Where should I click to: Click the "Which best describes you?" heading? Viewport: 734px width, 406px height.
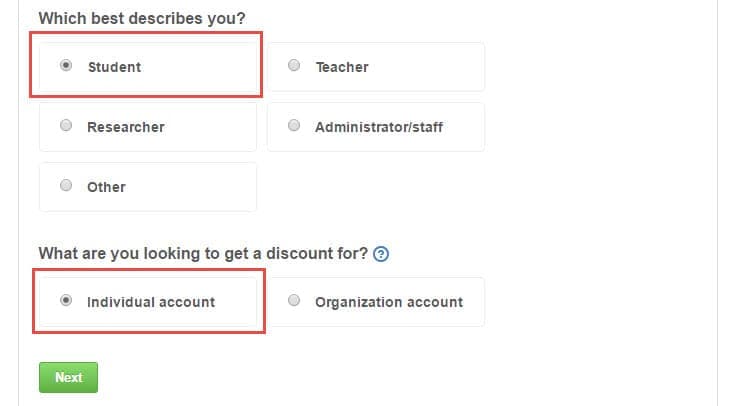tap(142, 19)
